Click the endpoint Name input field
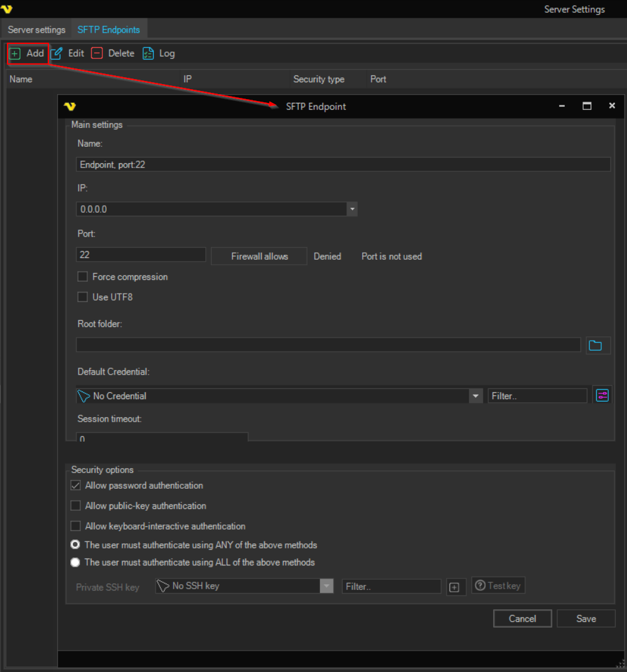The height and width of the screenshot is (672, 627). (343, 164)
